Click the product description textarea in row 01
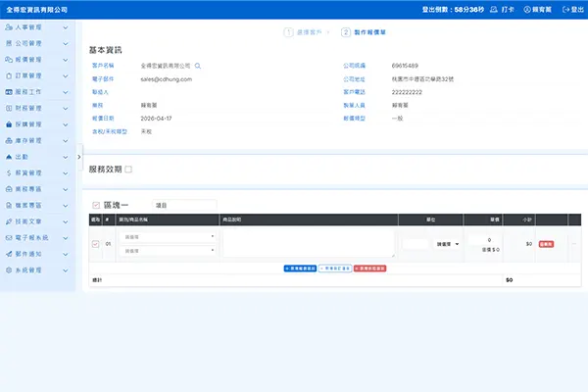 [309, 244]
